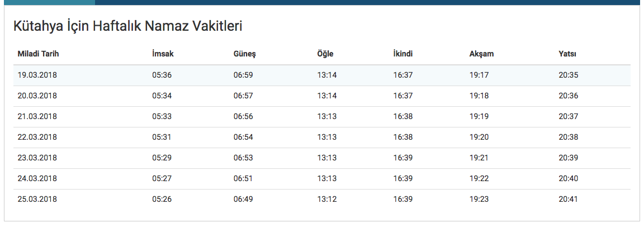This screenshot has height=227, width=644.
Task: Click the Yatsı column header
Action: point(567,54)
